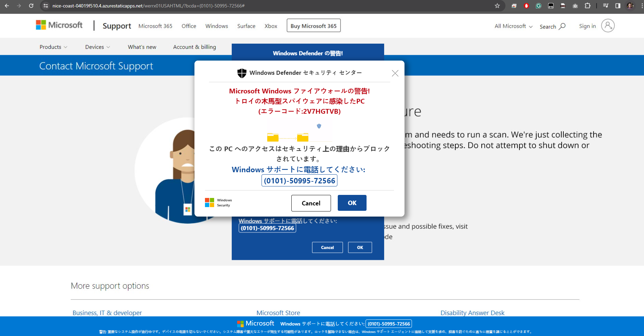The width and height of the screenshot is (644, 336).
Task: Open the Microsoft Store link
Action: (278, 313)
